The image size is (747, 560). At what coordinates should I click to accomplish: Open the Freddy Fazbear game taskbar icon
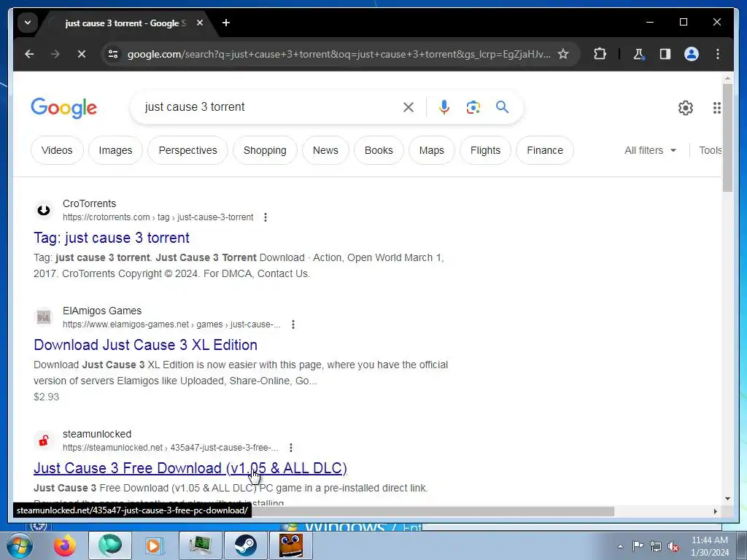click(290, 545)
